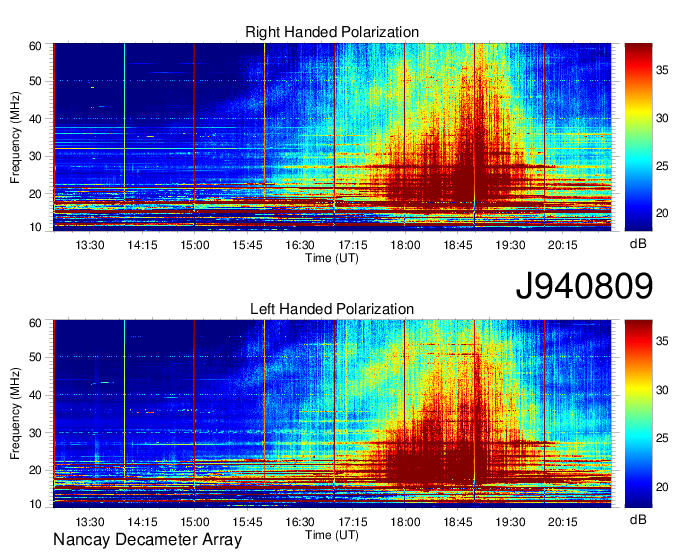Click the 18:00 time tick of Right Handed plot

point(405,245)
